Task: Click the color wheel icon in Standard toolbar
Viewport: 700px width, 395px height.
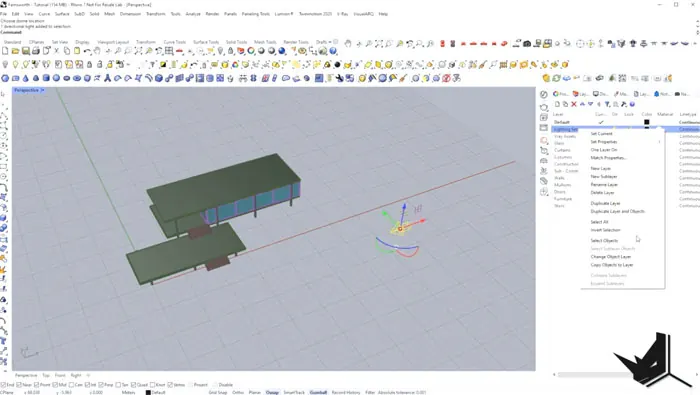Action: [x=251, y=51]
